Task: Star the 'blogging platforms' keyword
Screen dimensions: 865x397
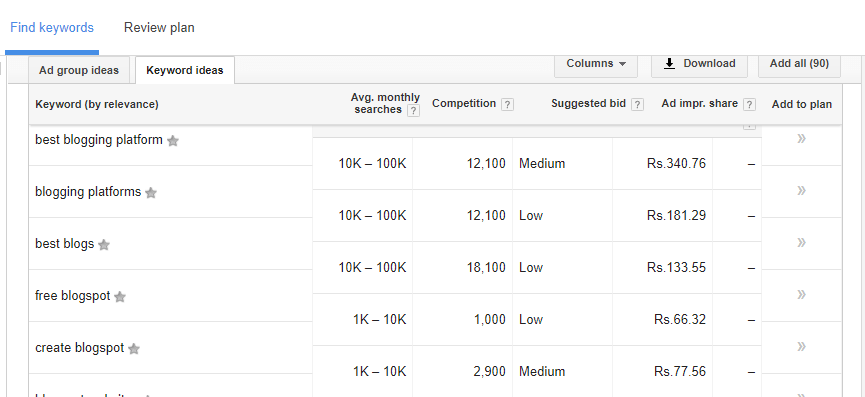Action: pos(151,193)
